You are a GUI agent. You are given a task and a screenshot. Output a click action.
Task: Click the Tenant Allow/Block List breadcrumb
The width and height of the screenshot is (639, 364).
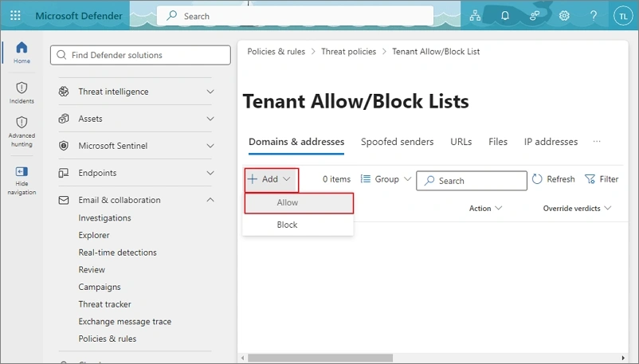(436, 51)
